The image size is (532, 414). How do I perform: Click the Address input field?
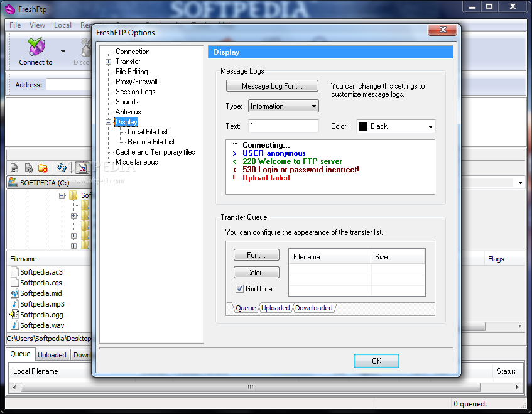tap(69, 85)
